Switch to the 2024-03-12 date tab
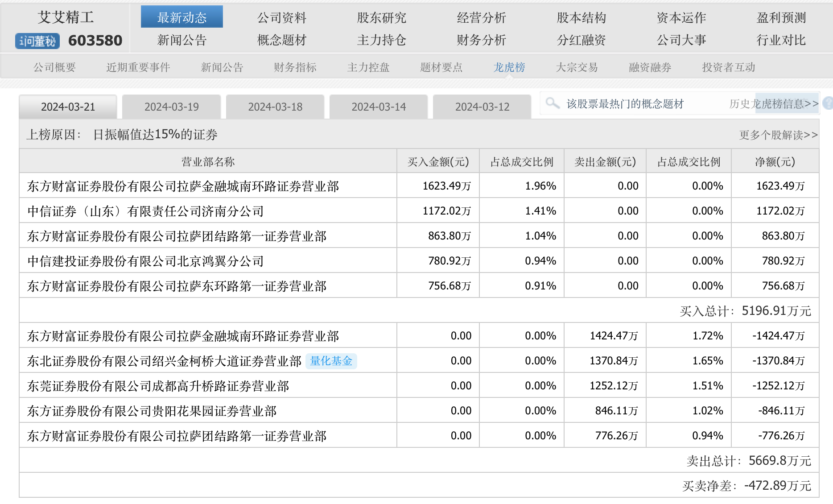 [482, 107]
